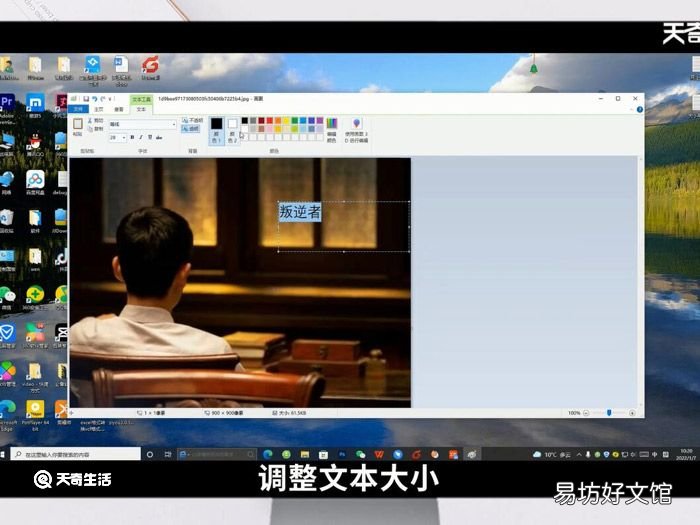Click inside the 叛逆者 text box
The height and width of the screenshot is (525, 700).
[344, 227]
